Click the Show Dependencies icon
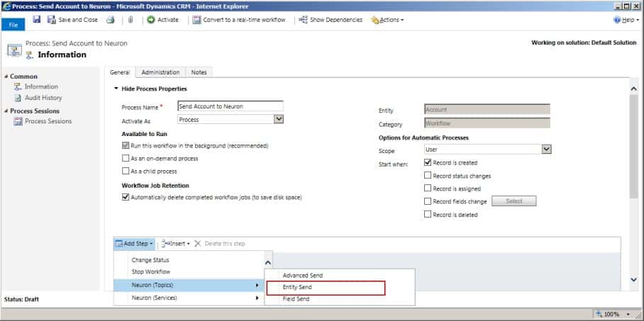 pos(303,20)
